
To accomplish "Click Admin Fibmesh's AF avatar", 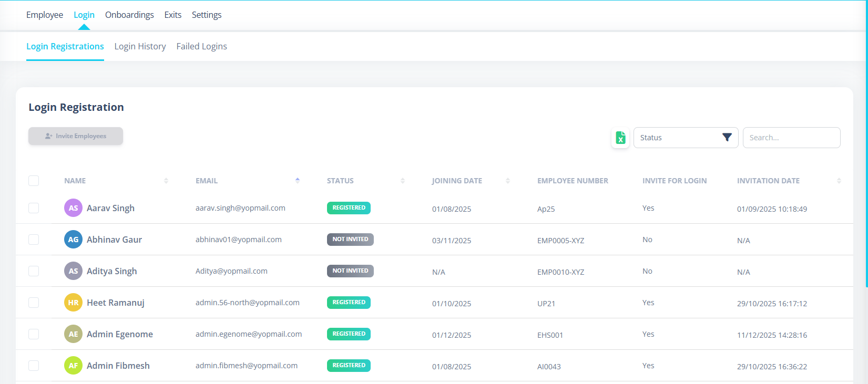I will coord(73,366).
